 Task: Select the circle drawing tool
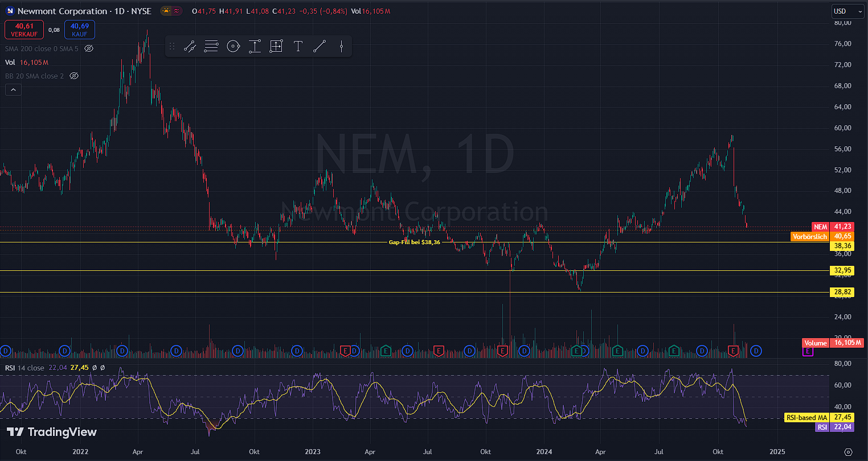(x=233, y=47)
